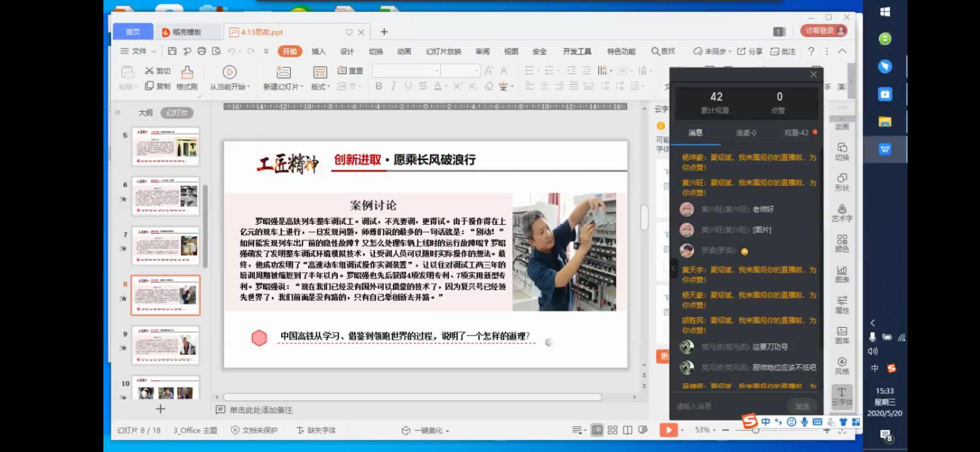Image resolution: width=980 pixels, height=452 pixels.
Task: Click the 分享 share icon
Action: (x=741, y=51)
